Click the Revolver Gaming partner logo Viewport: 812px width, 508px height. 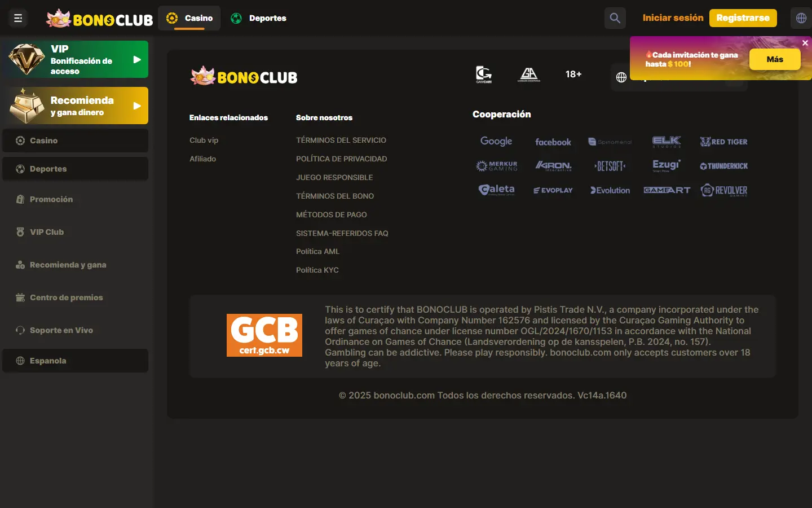point(723,190)
